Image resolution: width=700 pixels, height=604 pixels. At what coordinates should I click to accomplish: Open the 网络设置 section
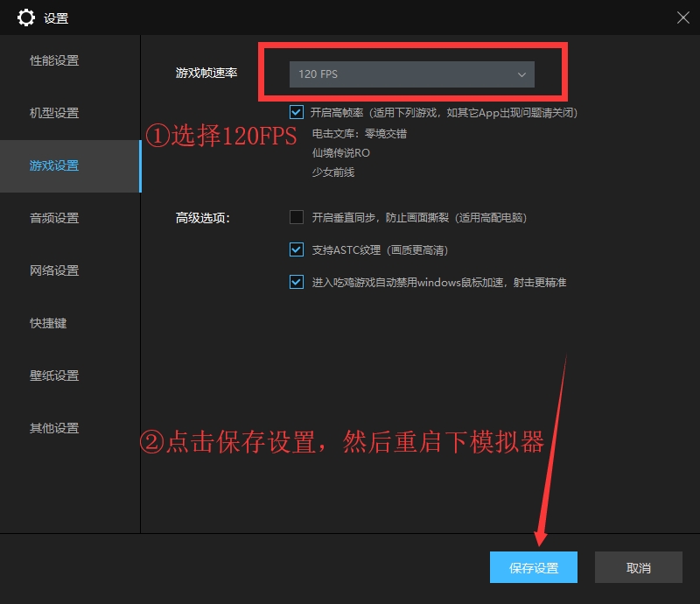tap(54, 270)
